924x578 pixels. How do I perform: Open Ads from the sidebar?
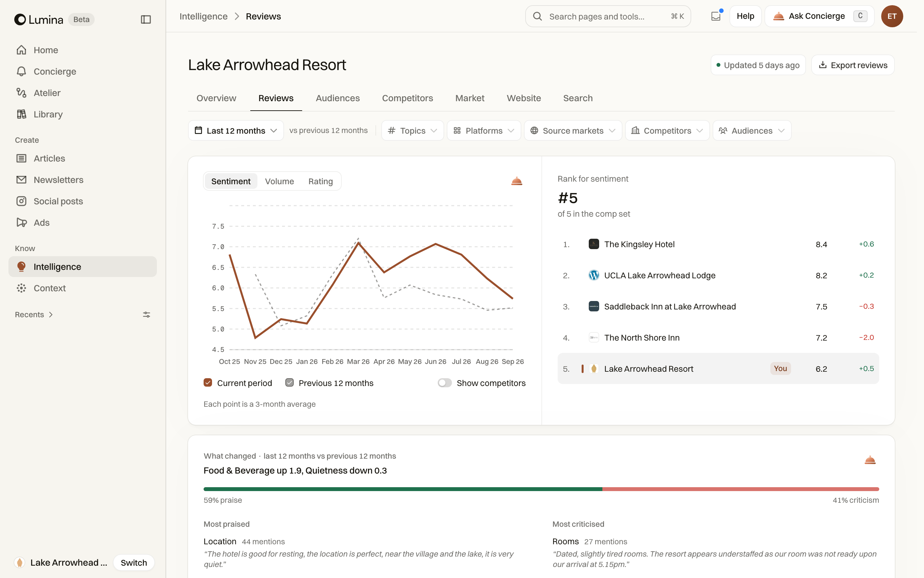click(x=83, y=223)
